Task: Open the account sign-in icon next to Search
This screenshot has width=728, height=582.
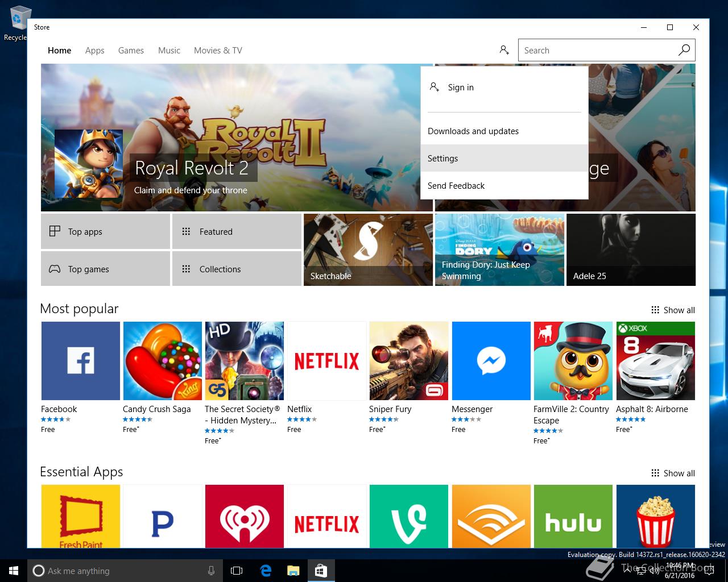Action: [x=504, y=50]
